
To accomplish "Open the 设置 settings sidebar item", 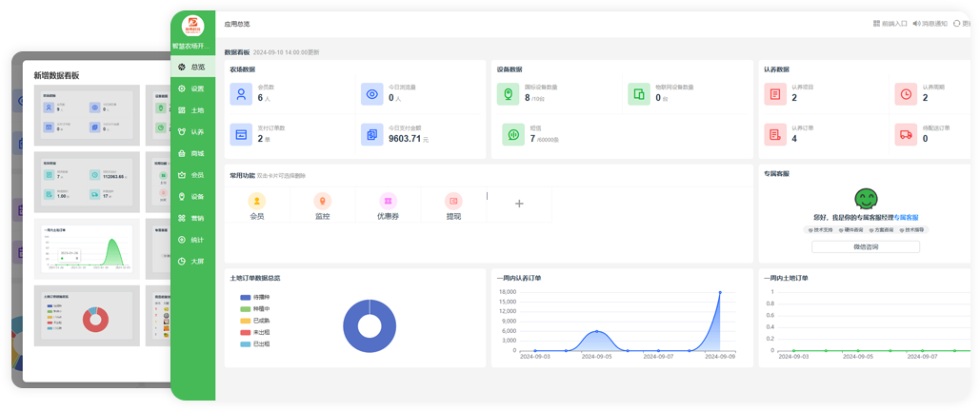I will (x=191, y=88).
